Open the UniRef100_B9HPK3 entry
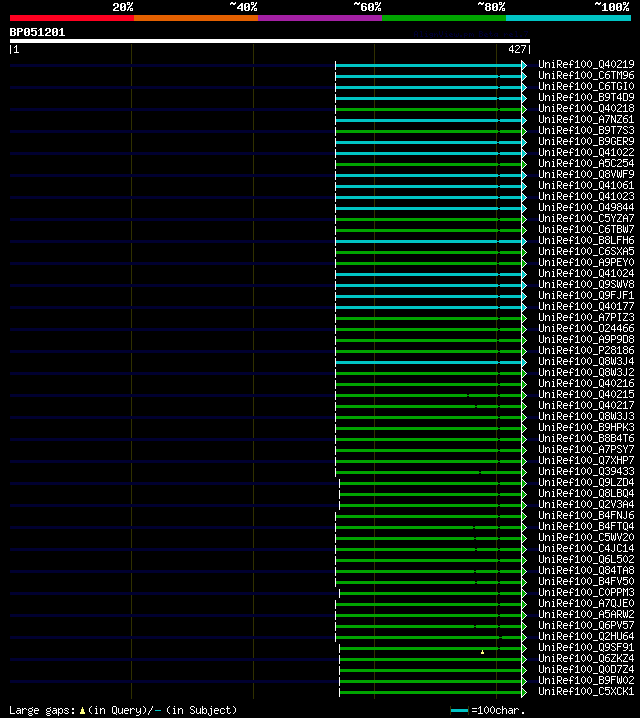 tap(586, 427)
